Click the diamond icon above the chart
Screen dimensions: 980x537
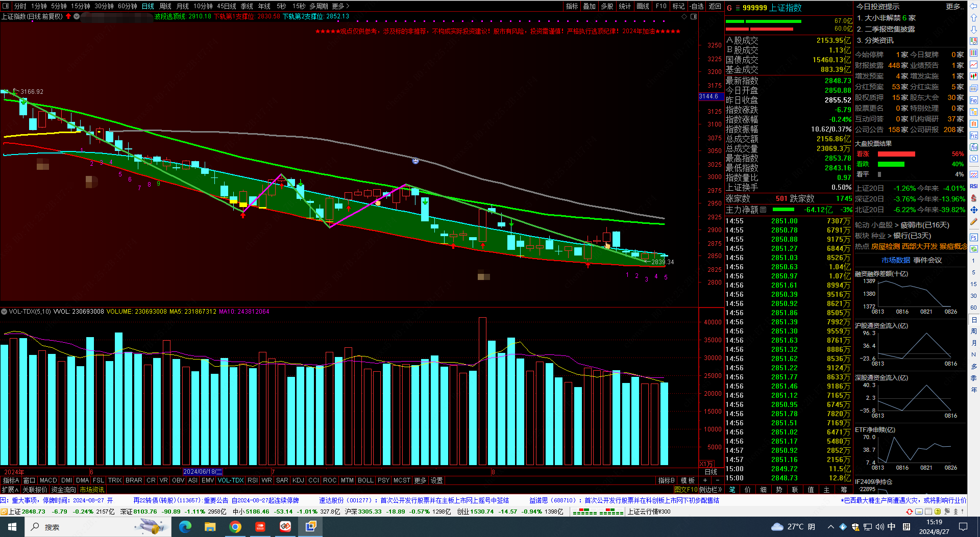(x=684, y=16)
